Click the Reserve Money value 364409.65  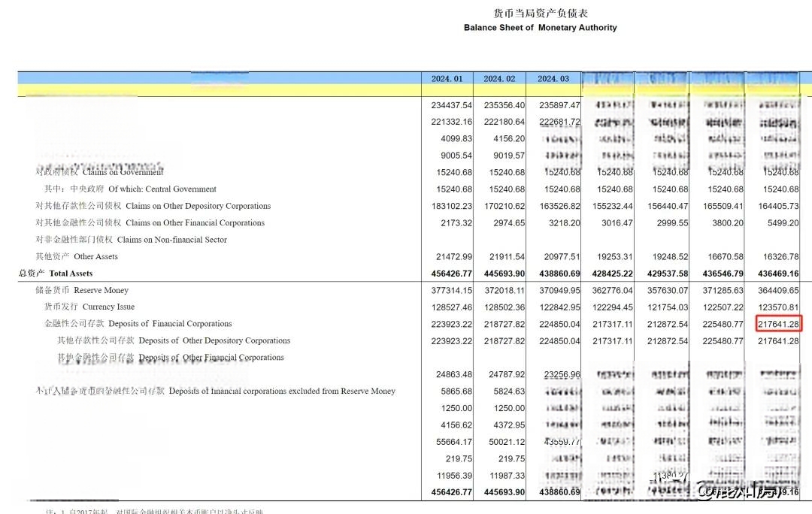coord(778,290)
